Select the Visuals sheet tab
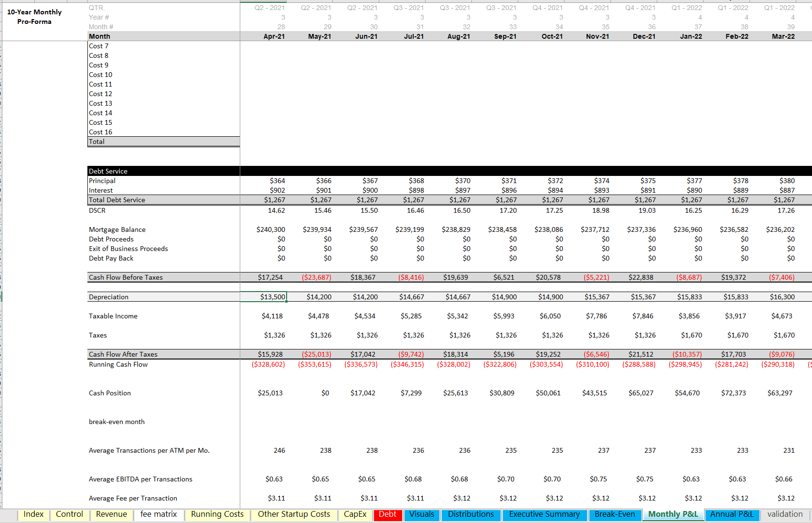 click(x=422, y=514)
